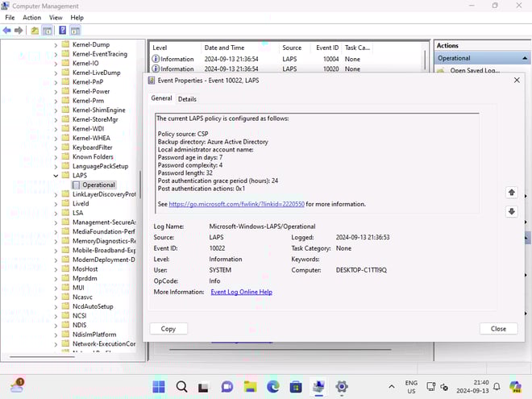
Task: Click the Operational log icon in tree
Action: click(76, 185)
